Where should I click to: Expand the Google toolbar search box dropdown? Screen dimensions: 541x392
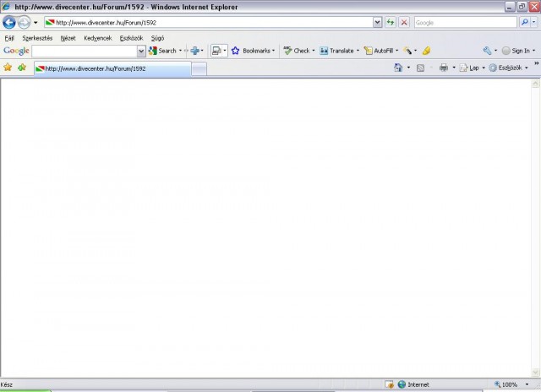coord(141,51)
